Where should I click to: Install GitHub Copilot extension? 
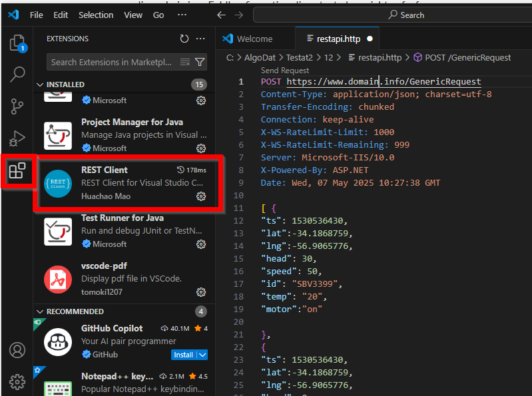click(x=184, y=355)
